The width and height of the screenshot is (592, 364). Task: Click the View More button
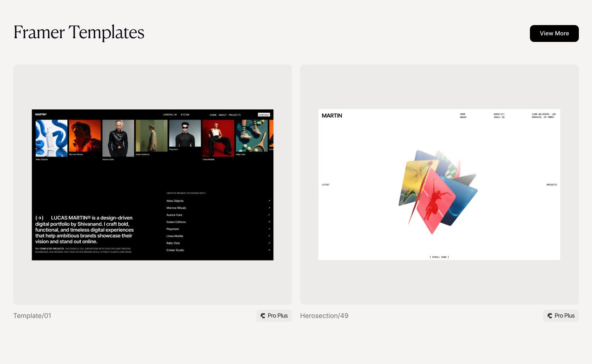(554, 33)
